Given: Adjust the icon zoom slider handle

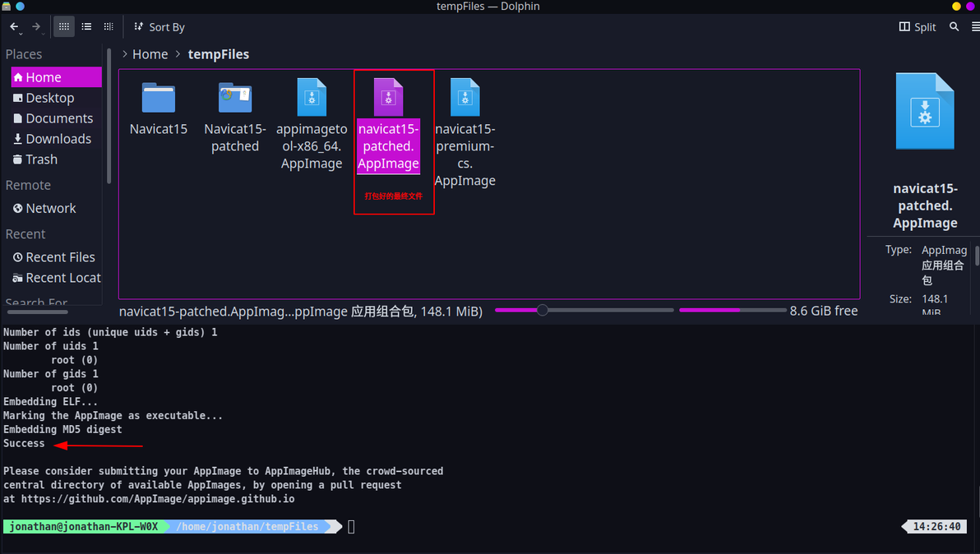Looking at the screenshot, I should pyautogui.click(x=543, y=310).
